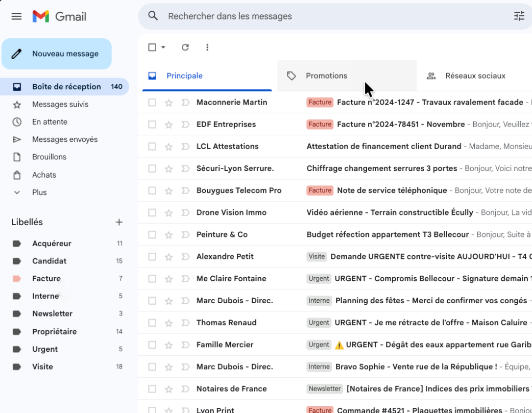This screenshot has width=532, height=413.
Task: Tick the checkbox for Bouygues Telecom Pro
Action: coord(152,190)
